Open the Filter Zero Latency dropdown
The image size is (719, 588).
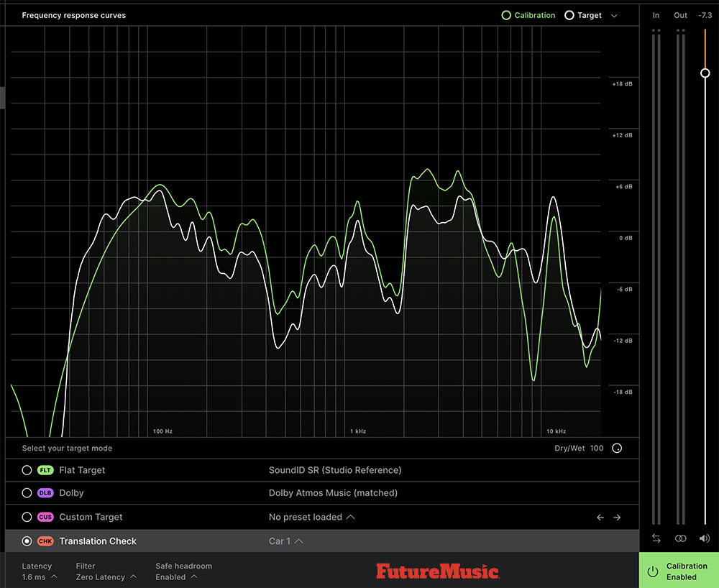tap(106, 577)
